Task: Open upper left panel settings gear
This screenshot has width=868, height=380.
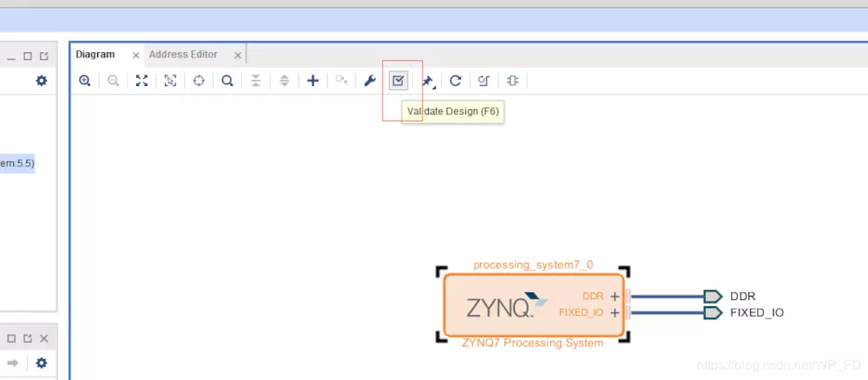Action: 41,81
